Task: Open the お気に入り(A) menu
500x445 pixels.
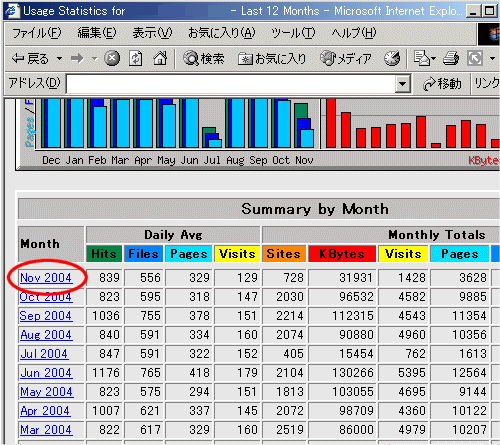Action: tap(222, 33)
